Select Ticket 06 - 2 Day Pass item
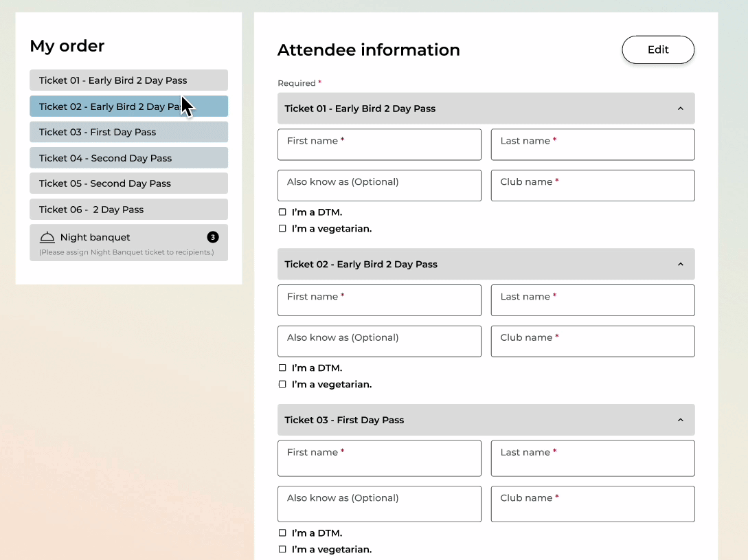This screenshot has height=560, width=748. click(x=128, y=210)
